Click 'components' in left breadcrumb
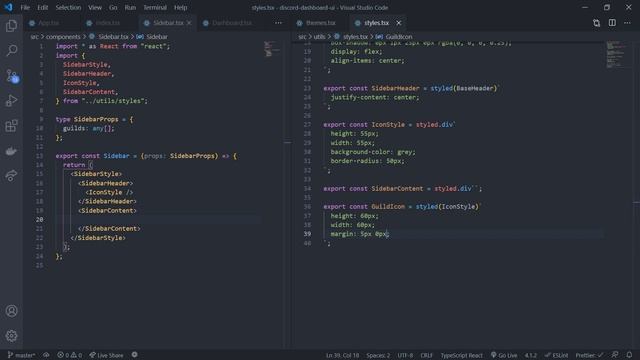 63,37
